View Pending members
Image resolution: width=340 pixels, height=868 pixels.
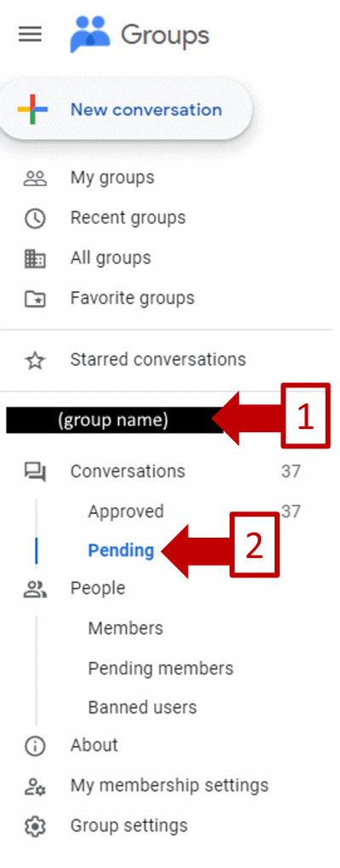tap(161, 668)
